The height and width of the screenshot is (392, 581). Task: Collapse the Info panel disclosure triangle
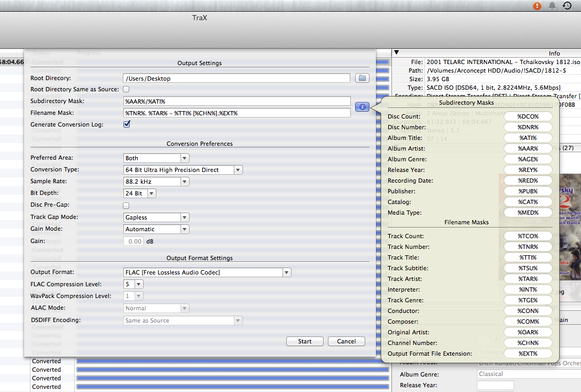pyautogui.click(x=396, y=53)
